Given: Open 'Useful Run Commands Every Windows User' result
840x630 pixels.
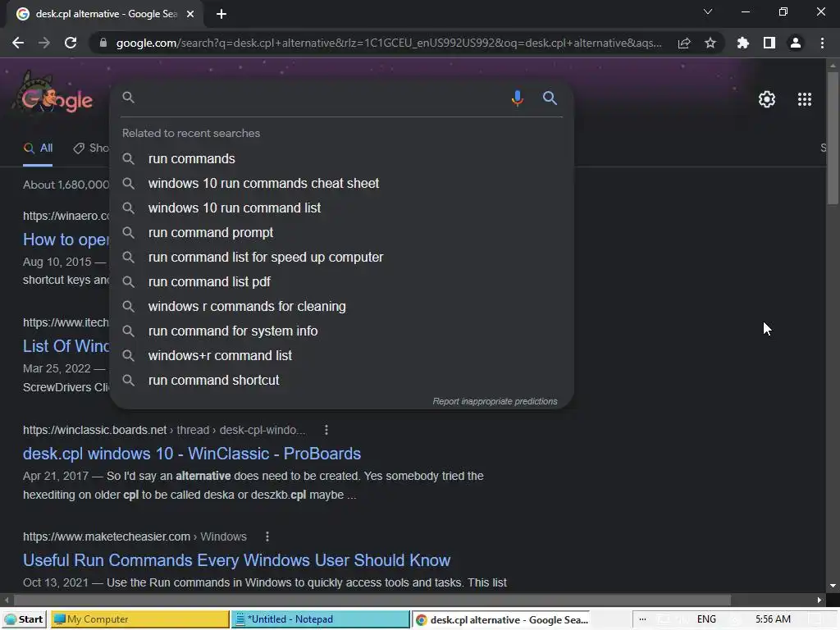Looking at the screenshot, I should (236, 560).
